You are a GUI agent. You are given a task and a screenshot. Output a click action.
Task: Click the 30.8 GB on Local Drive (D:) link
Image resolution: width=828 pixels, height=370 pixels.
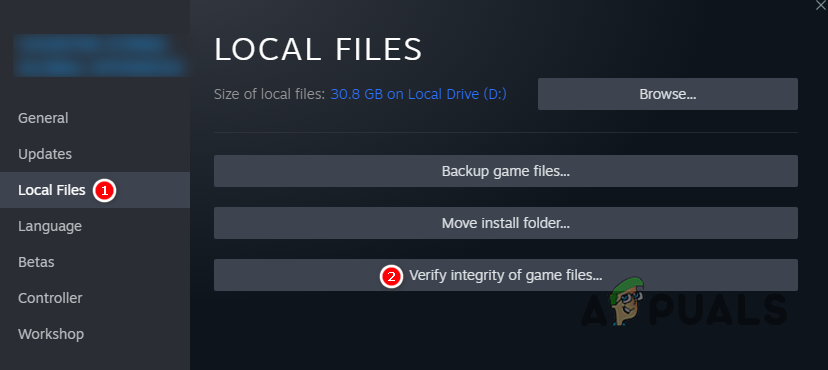coord(418,94)
